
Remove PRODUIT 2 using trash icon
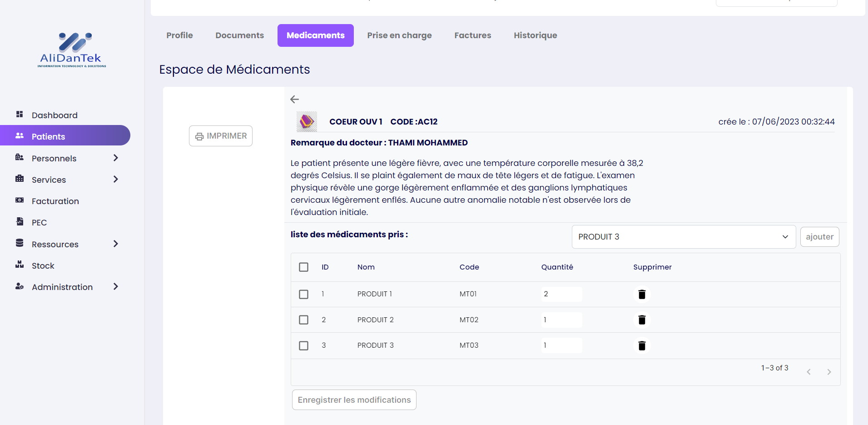point(641,320)
